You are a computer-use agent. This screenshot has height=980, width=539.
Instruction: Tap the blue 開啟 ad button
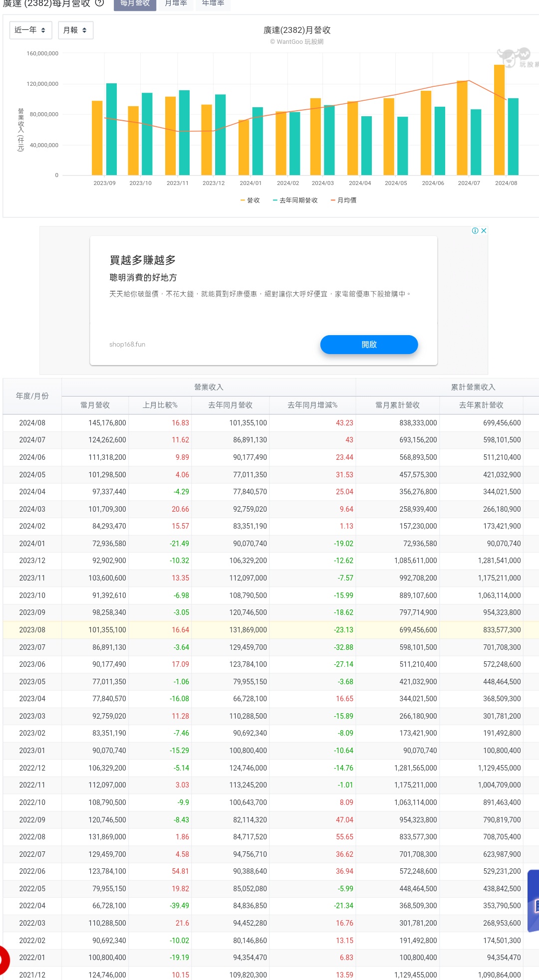click(369, 345)
